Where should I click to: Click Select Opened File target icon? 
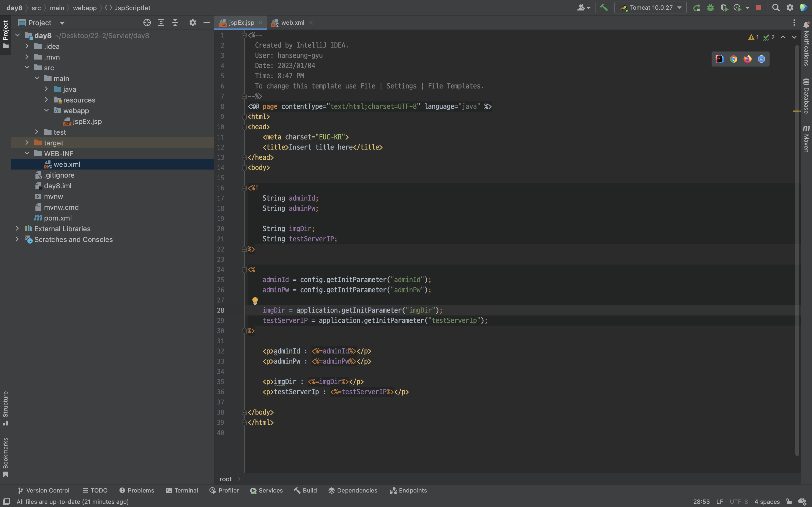(147, 23)
